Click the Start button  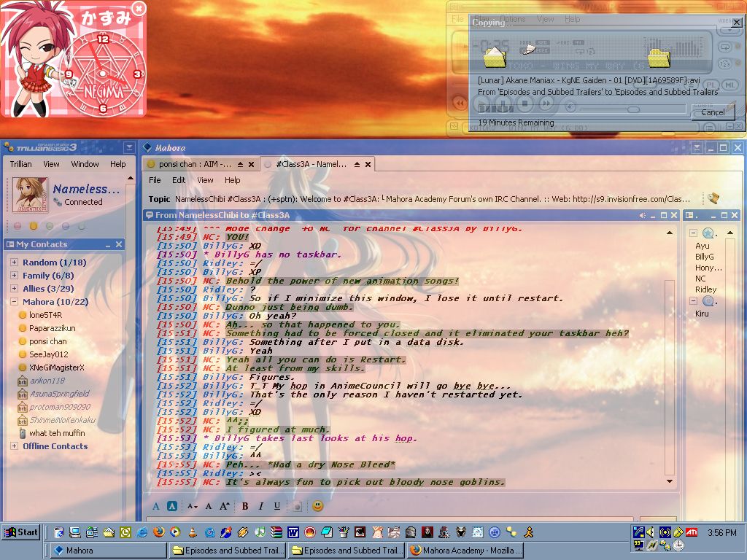point(21,532)
